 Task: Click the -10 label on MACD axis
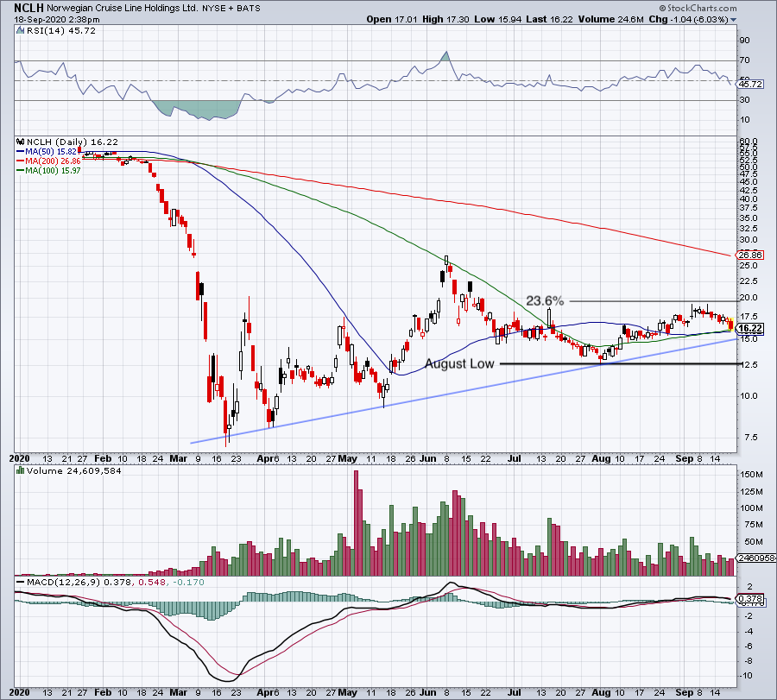tap(746, 676)
